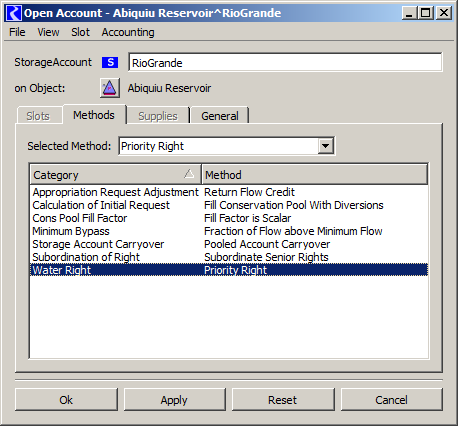This screenshot has height=426, width=458.
Task: Click the Method column header
Action: [315, 174]
